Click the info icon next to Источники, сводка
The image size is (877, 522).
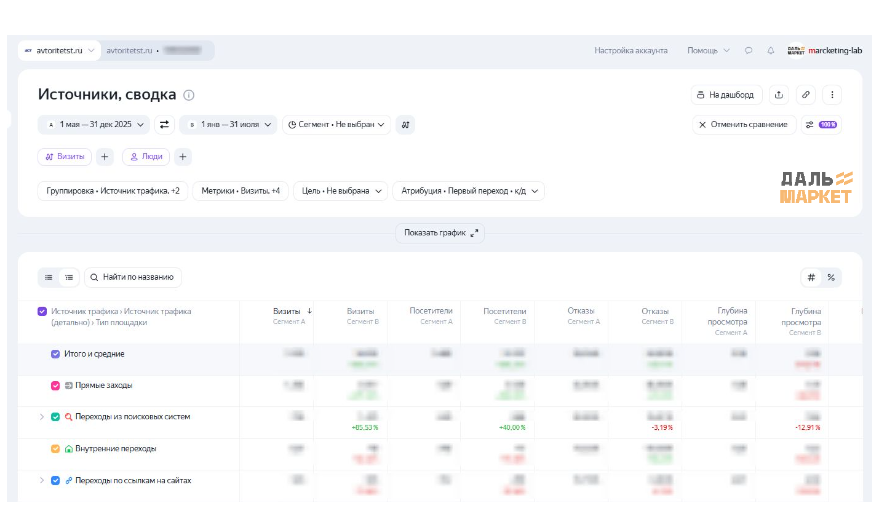tap(189, 95)
